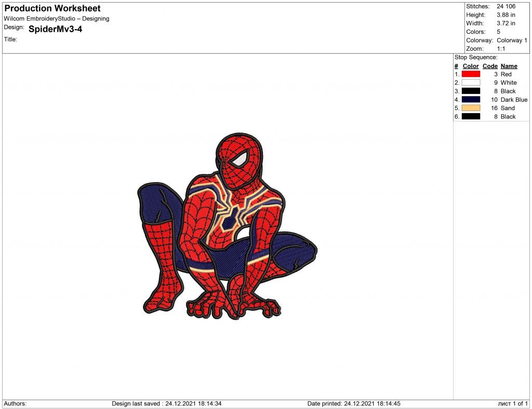Click the Production Worksheet heading
Image resolution: width=532 pixels, height=409 pixels.
tap(51, 8)
